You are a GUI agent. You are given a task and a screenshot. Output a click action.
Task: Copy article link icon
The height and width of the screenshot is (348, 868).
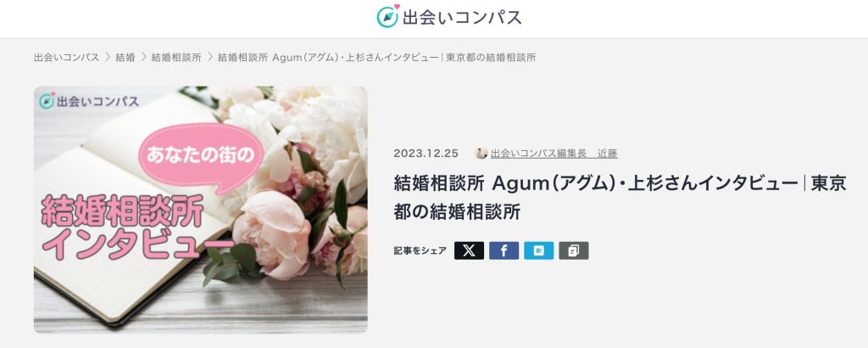click(x=574, y=250)
